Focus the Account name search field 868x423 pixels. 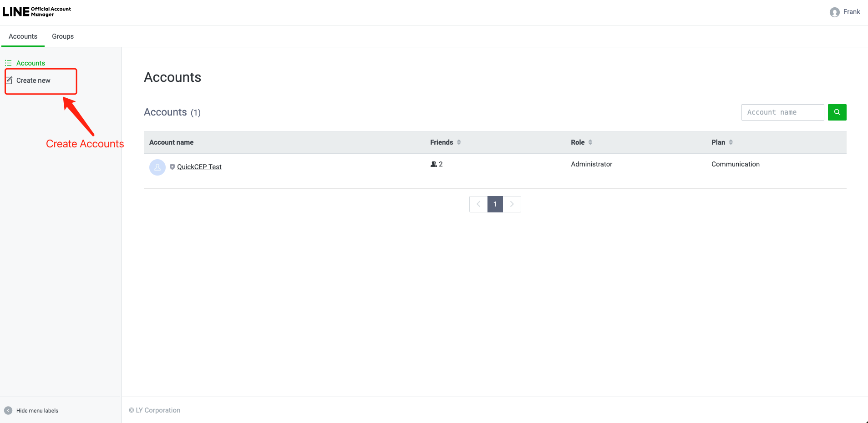coord(782,112)
